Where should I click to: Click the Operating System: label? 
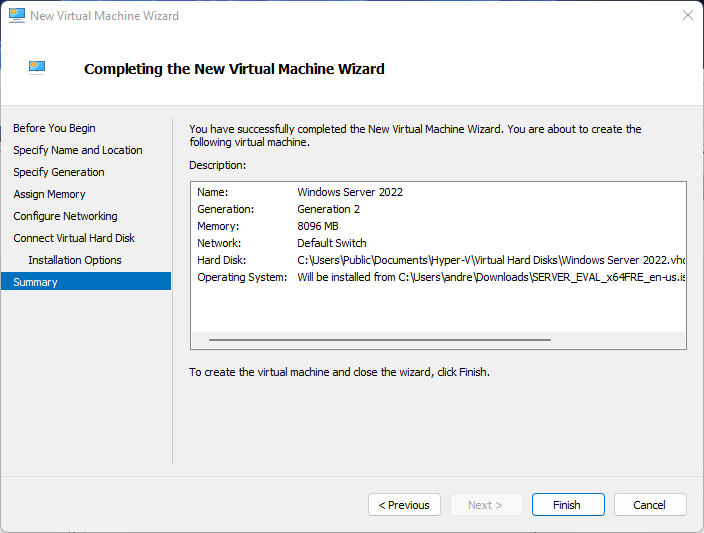tap(242, 278)
